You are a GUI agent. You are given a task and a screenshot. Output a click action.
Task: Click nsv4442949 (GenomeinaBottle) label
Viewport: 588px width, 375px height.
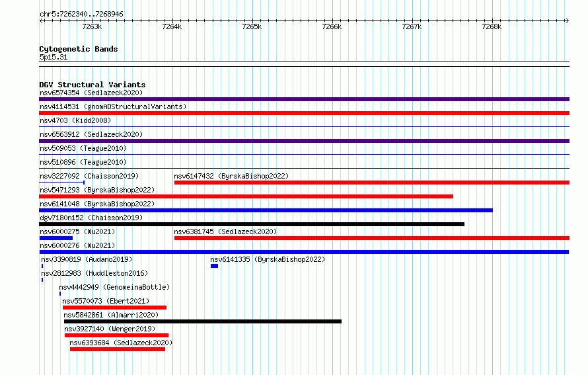114,287
